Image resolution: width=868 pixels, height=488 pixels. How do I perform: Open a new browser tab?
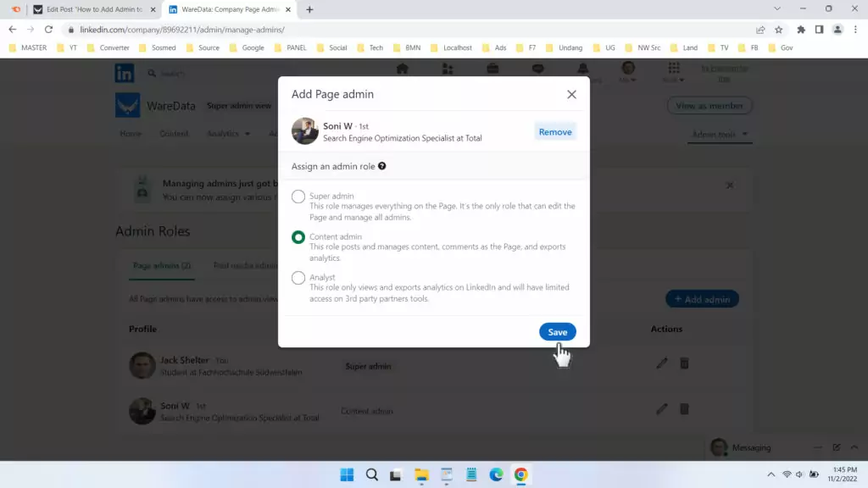click(309, 9)
